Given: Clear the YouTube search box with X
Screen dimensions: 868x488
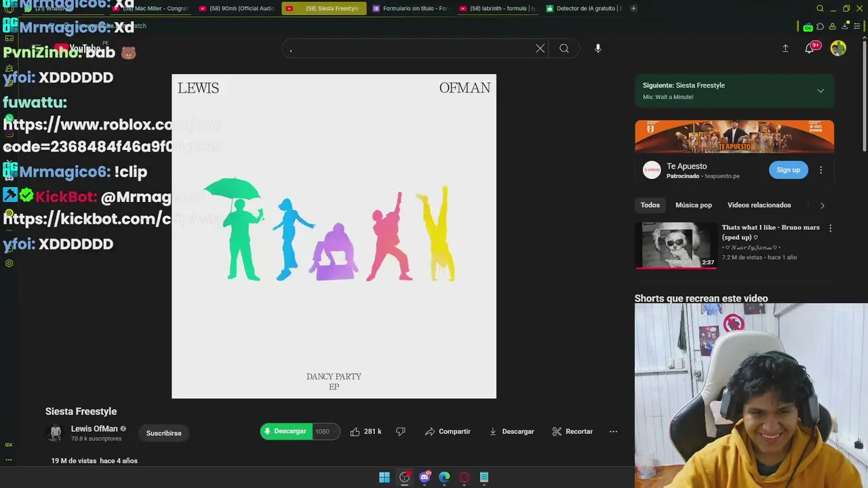Looking at the screenshot, I should [540, 49].
